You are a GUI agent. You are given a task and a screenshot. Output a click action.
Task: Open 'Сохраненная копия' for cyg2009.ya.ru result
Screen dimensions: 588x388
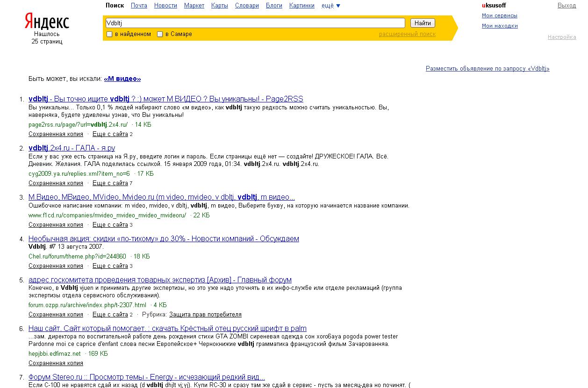[56, 183]
